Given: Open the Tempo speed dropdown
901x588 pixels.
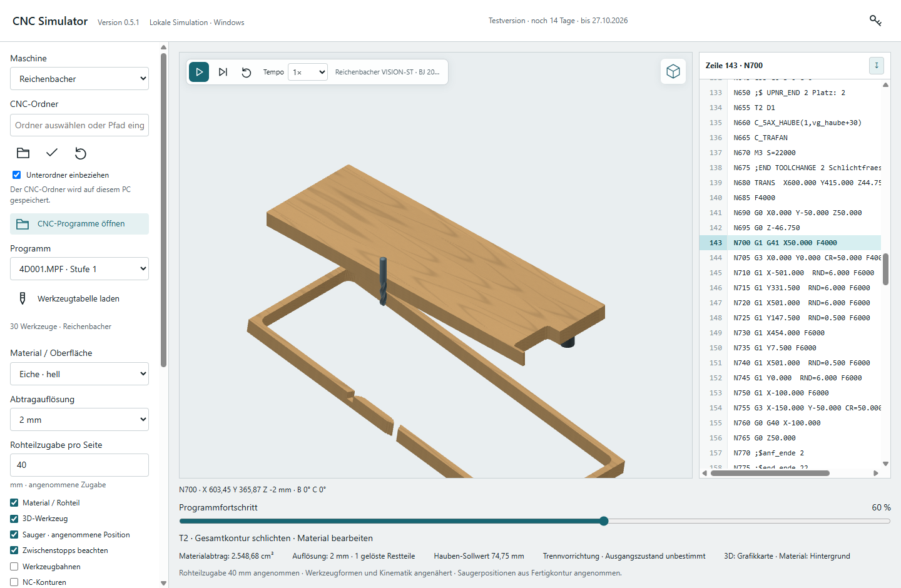Looking at the screenshot, I should (308, 72).
